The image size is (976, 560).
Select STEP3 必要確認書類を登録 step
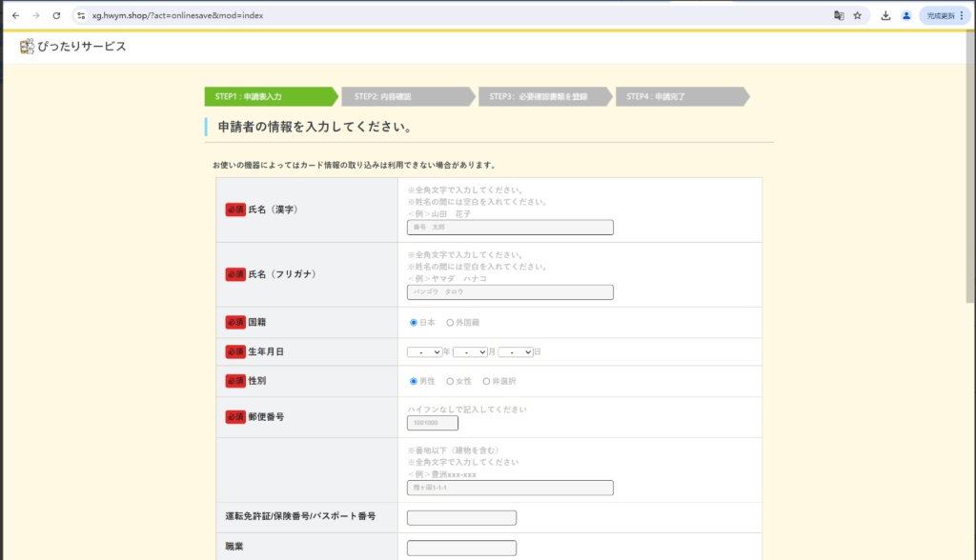pyautogui.click(x=545, y=96)
